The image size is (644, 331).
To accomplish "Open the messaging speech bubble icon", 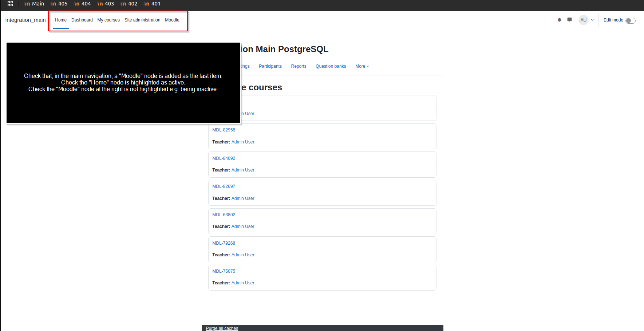I will coord(570,20).
